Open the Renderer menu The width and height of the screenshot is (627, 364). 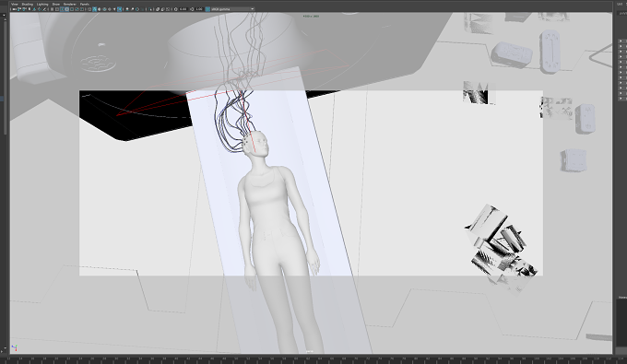tap(69, 4)
